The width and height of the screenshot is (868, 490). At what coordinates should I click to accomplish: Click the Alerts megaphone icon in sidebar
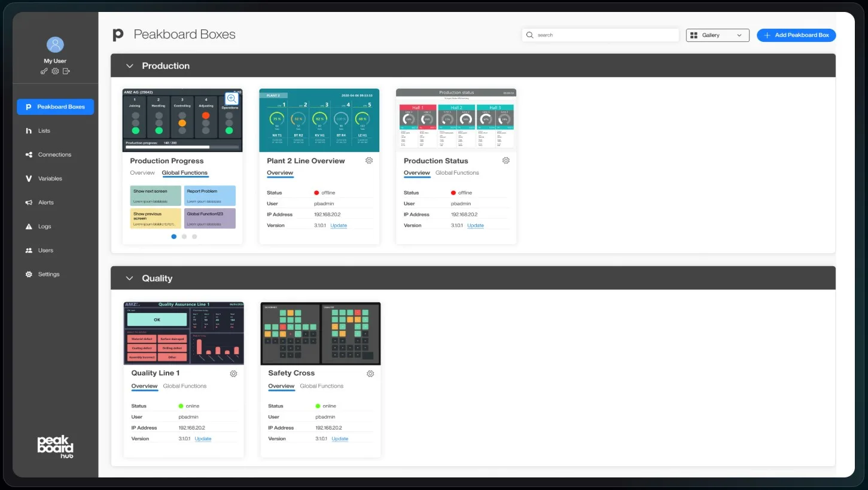(x=29, y=202)
